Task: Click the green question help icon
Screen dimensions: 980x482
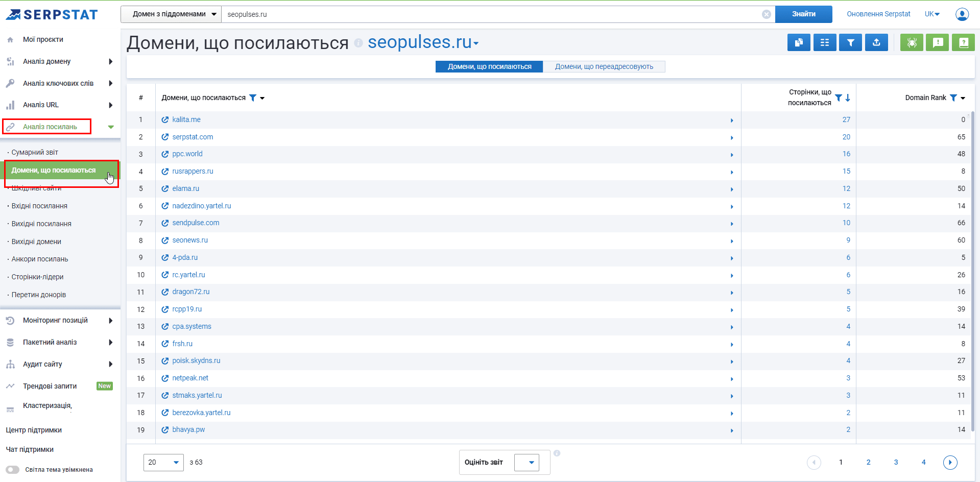Action: tap(964, 42)
